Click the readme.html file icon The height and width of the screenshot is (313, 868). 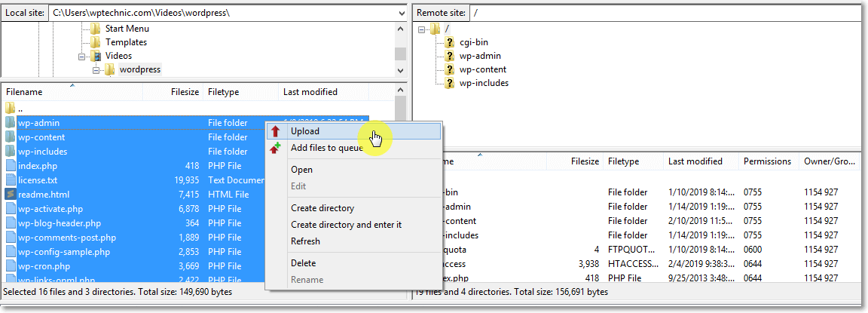11,195
